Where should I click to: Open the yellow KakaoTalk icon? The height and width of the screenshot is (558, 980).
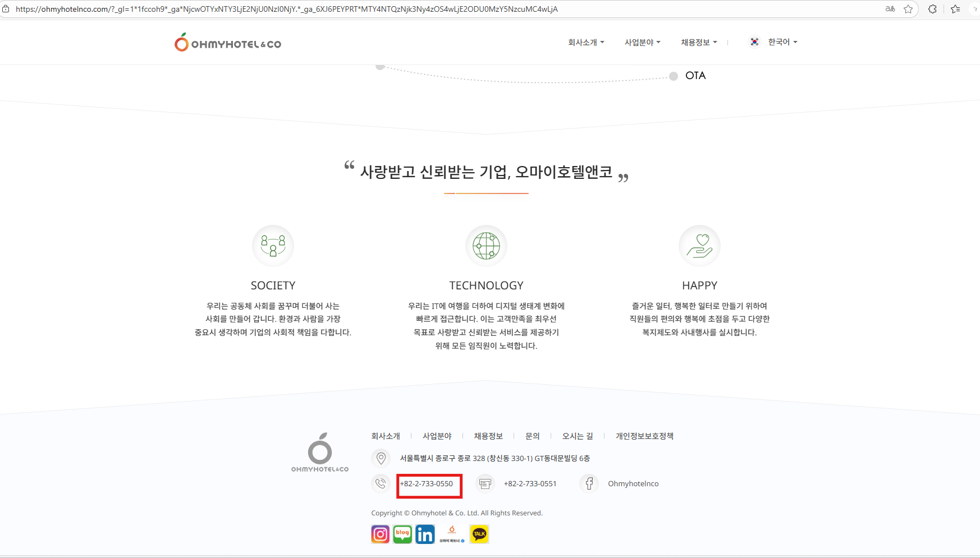479,534
